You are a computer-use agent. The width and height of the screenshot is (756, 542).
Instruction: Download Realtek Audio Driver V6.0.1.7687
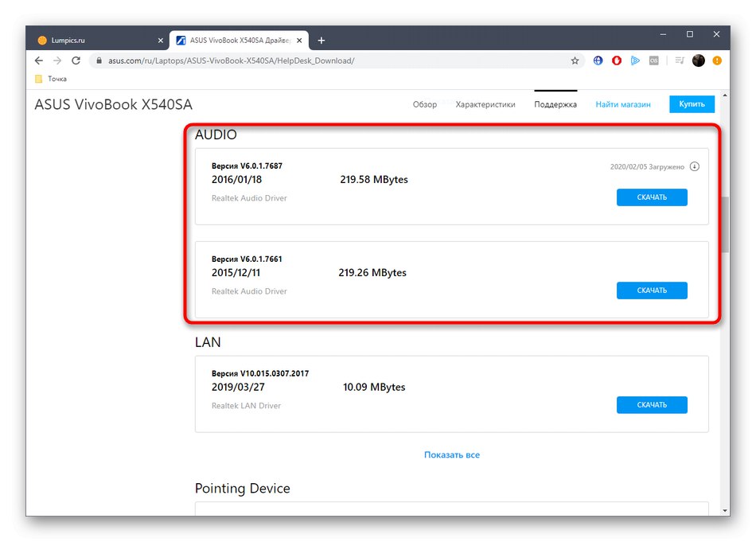(652, 197)
